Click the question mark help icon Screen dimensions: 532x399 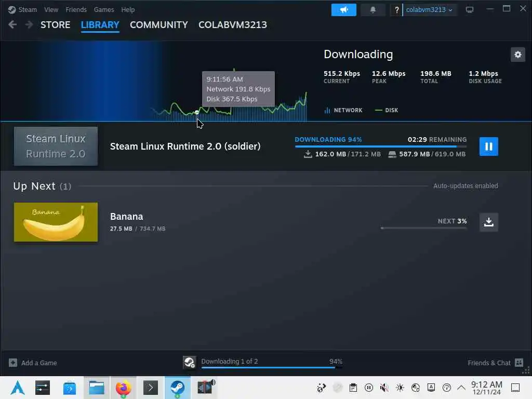tap(396, 10)
